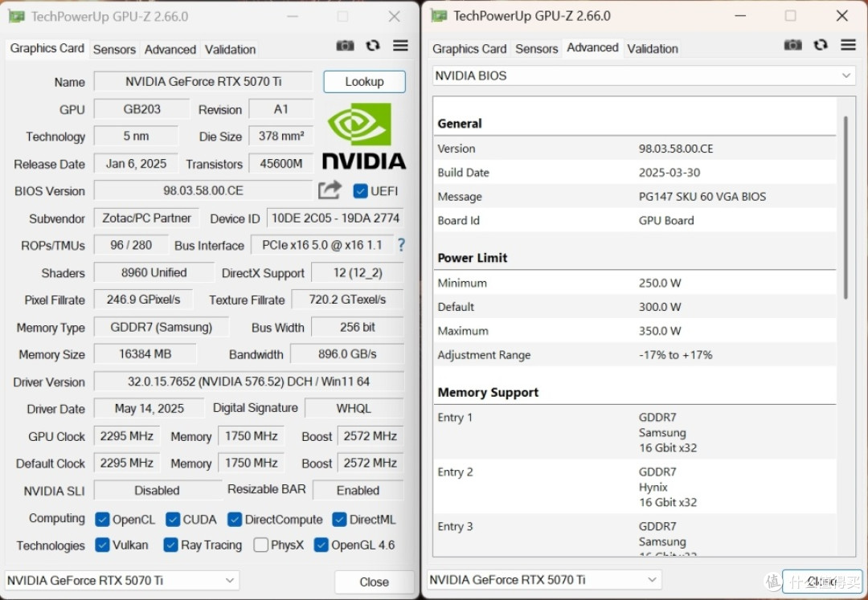Image resolution: width=868 pixels, height=600 pixels.
Task: Click the Transistors field 45600M
Action: click(281, 164)
